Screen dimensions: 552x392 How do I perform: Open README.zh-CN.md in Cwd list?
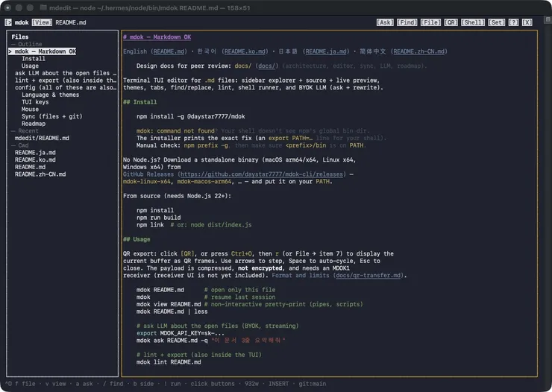click(40, 174)
